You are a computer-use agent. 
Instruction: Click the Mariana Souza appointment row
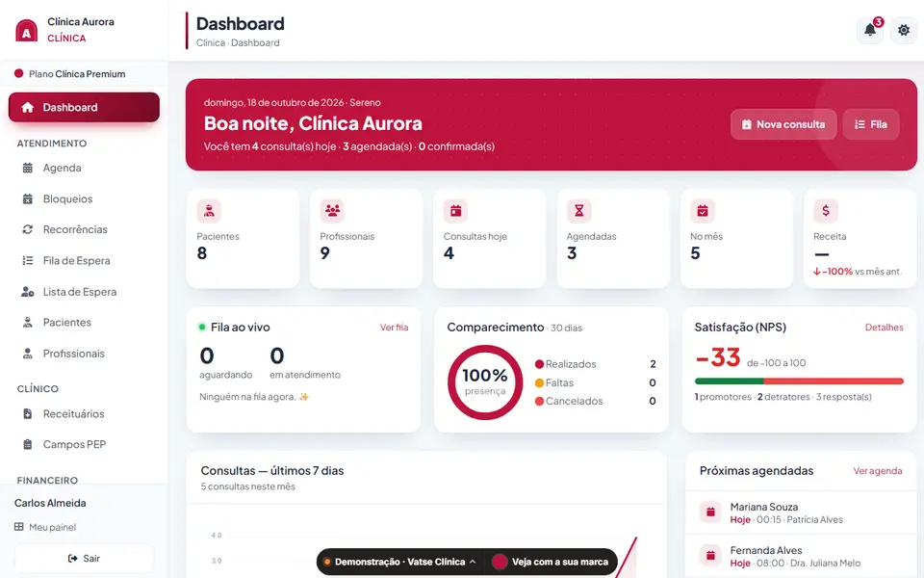801,512
